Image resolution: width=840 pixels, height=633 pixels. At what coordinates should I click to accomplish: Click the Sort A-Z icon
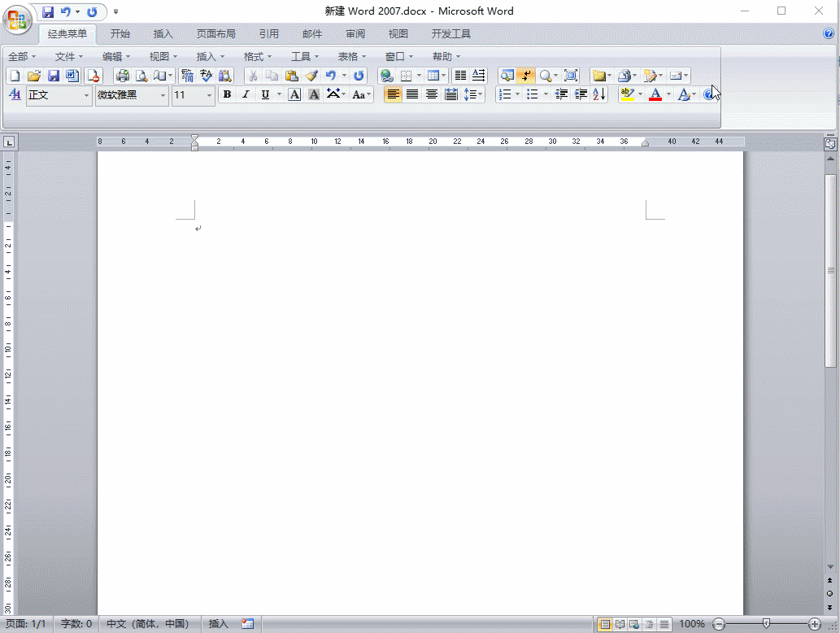pos(600,95)
